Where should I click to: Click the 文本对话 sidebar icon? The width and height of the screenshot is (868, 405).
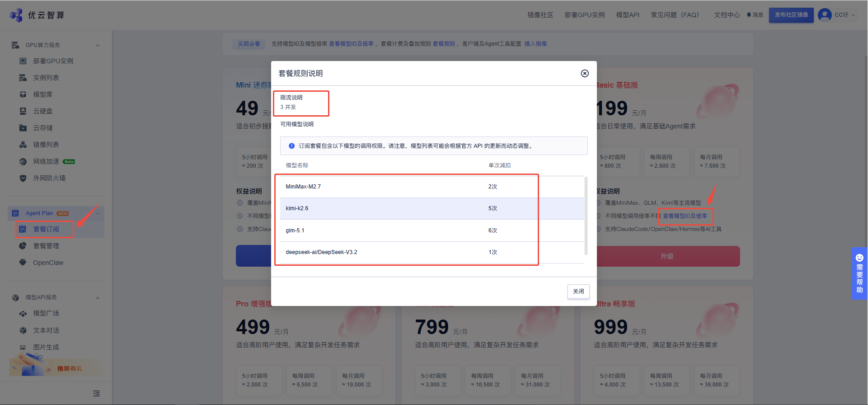[x=23, y=330]
